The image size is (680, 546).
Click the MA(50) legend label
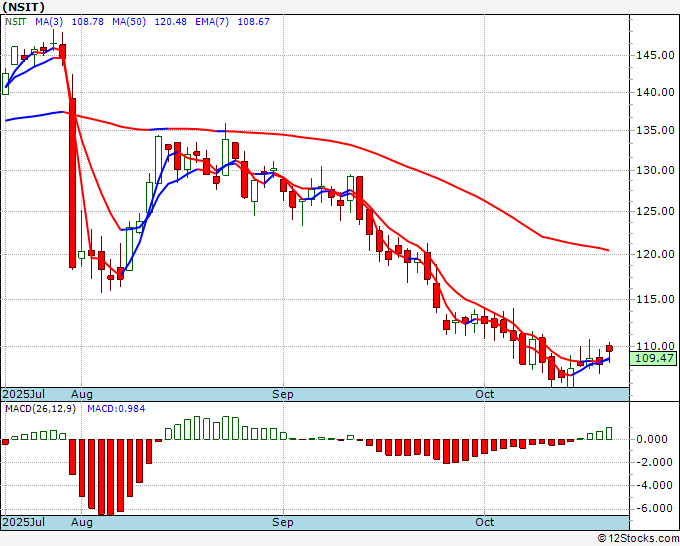pyautogui.click(x=129, y=22)
